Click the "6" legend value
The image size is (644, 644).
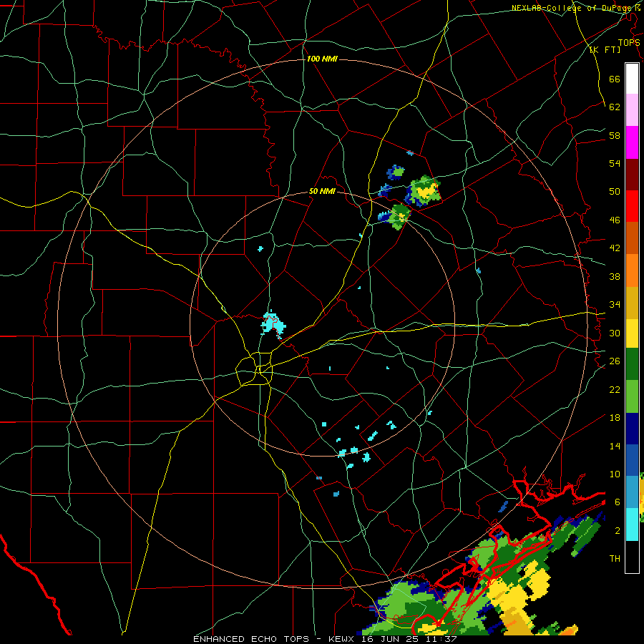point(617,502)
